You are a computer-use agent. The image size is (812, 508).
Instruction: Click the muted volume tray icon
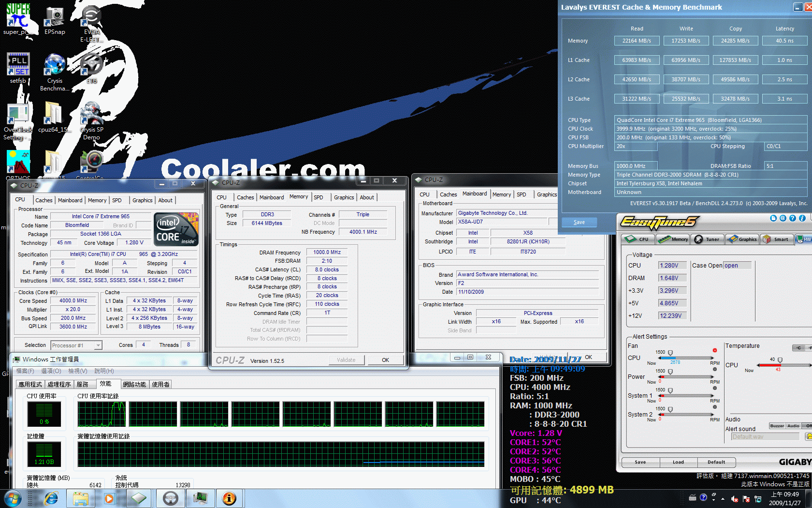pos(735,499)
